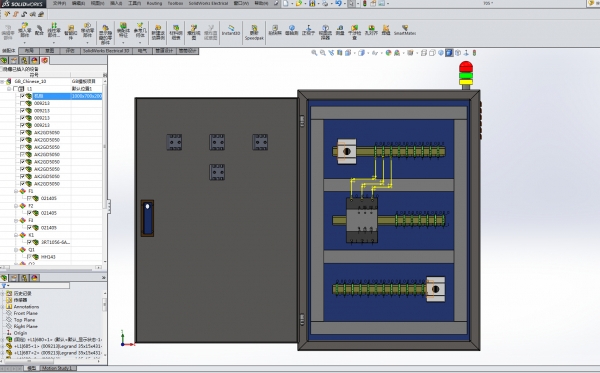Click the red beacon light on cabinet
600x373 pixels.
click(x=466, y=67)
